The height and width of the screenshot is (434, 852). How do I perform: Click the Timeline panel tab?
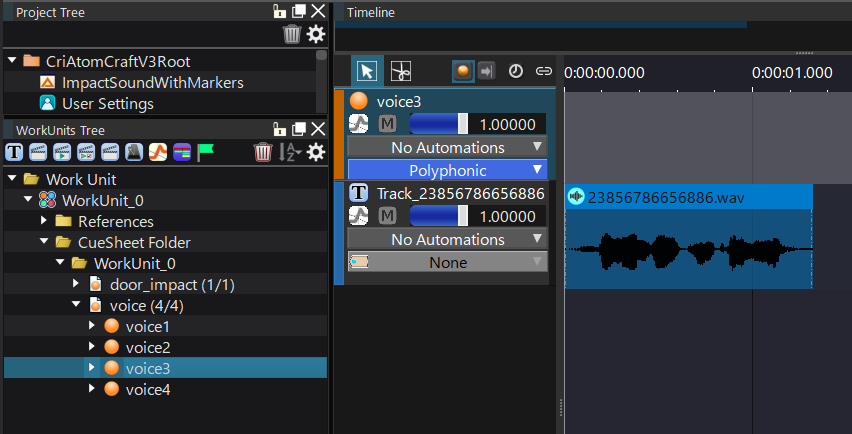click(371, 12)
